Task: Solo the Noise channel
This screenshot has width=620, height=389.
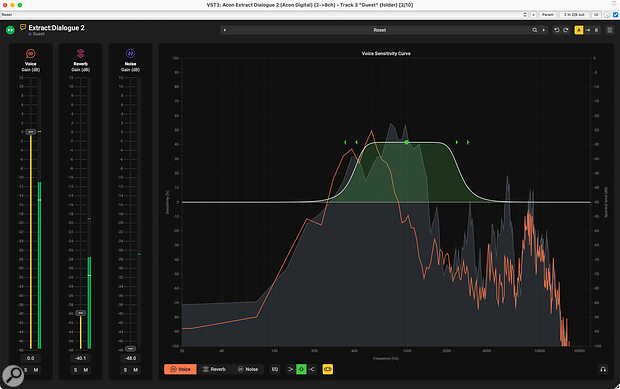Action: click(125, 370)
